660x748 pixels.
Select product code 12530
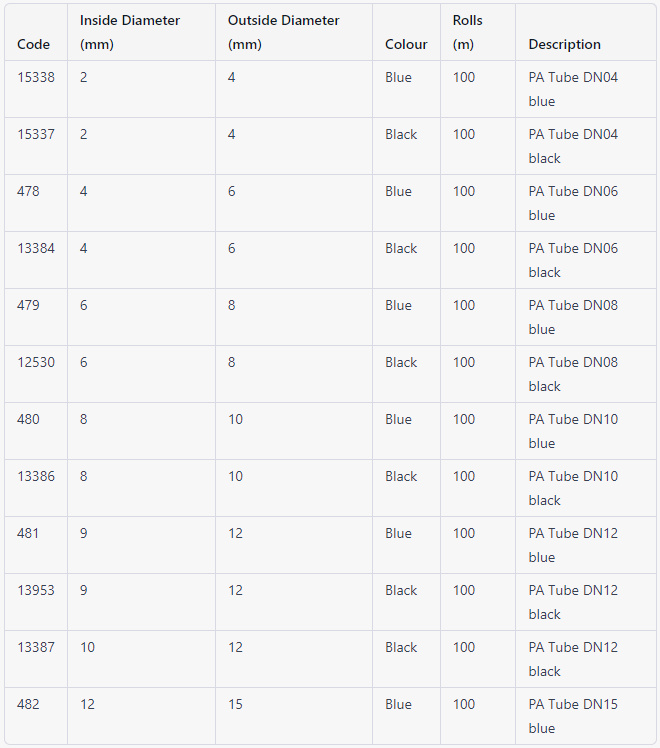pos(36,362)
